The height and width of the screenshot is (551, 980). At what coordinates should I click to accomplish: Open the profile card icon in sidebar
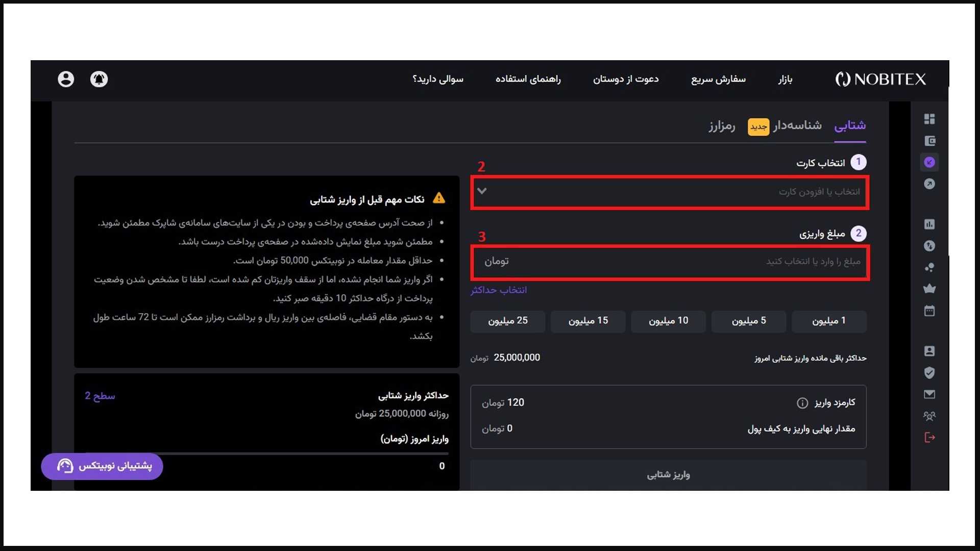(x=929, y=351)
